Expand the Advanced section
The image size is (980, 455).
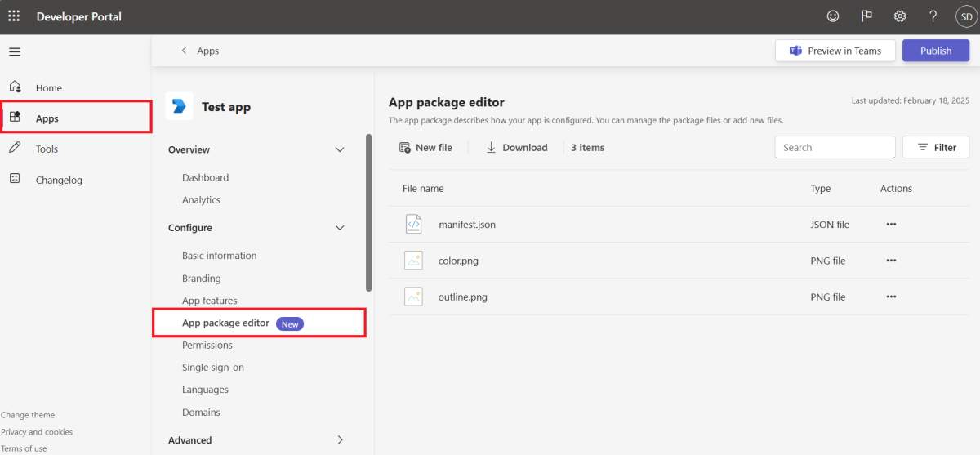(x=341, y=440)
